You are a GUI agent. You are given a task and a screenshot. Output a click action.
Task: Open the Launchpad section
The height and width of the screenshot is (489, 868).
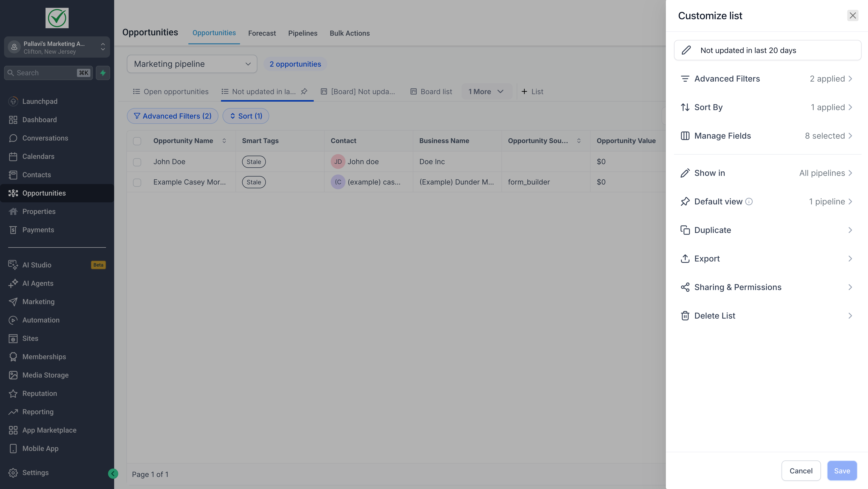click(x=39, y=101)
